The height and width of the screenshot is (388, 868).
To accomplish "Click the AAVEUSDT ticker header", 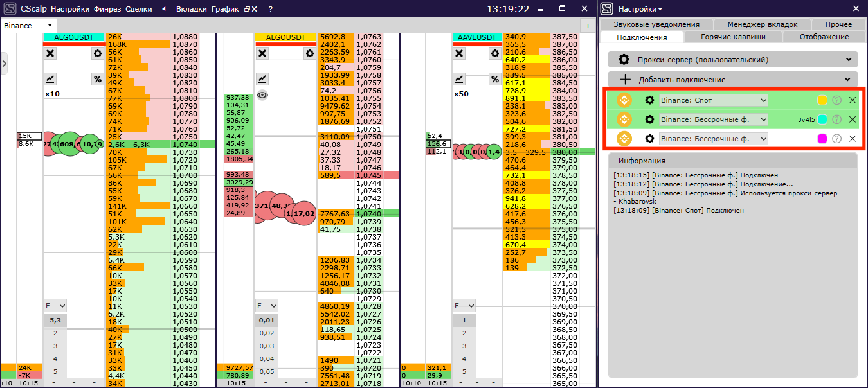I will 477,37.
